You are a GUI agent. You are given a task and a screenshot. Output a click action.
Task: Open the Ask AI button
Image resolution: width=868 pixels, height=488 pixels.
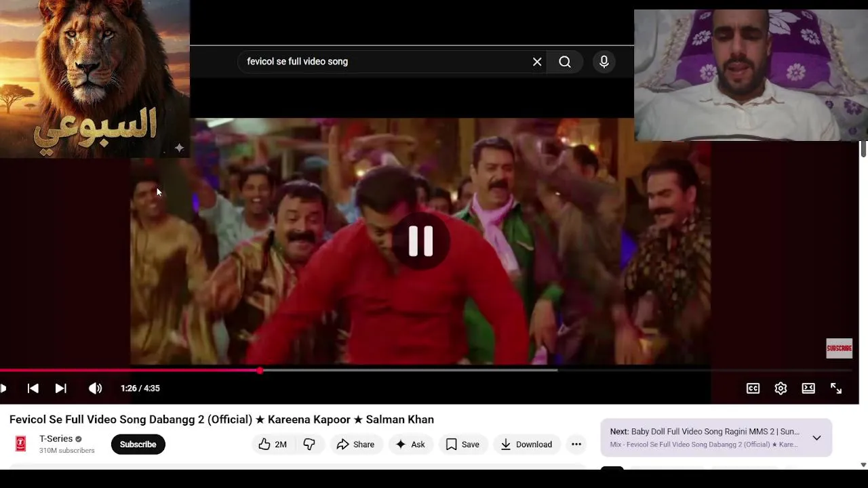tap(410, 445)
